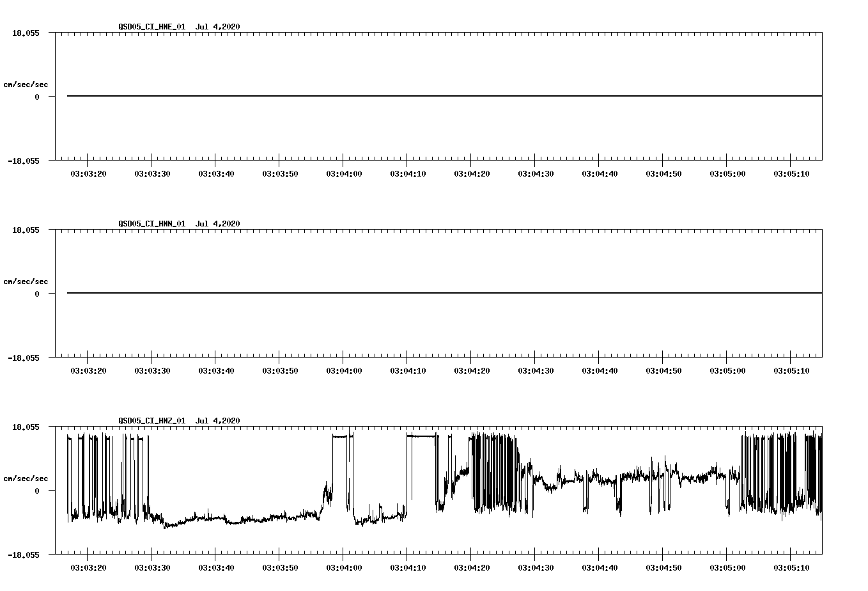Pick the 03:03:40 time label under HNZ plot
Viewport: 868px width, 591px height.
pos(216,567)
